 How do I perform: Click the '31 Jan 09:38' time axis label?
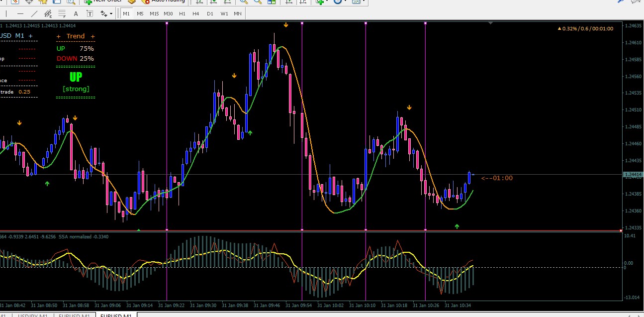[235, 305]
